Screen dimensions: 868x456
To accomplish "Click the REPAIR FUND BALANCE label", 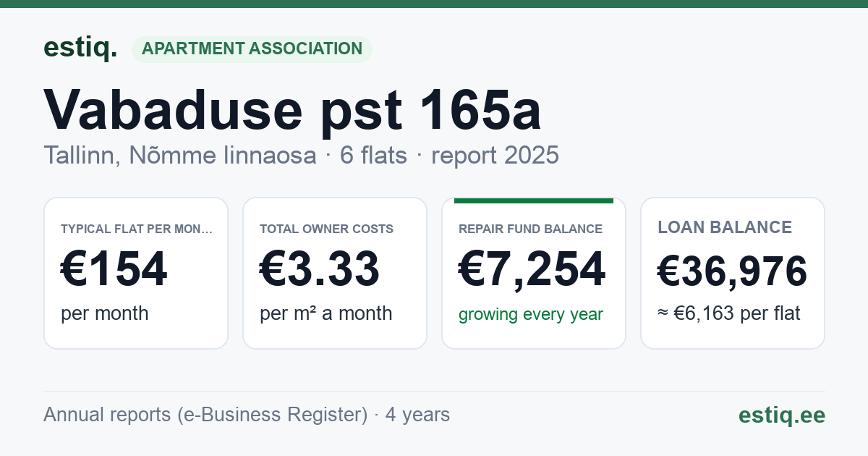I will (531, 229).
